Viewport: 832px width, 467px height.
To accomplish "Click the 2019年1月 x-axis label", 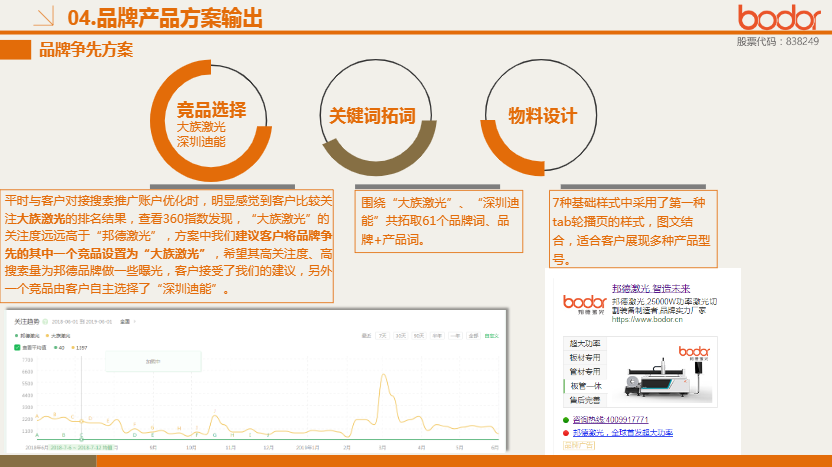I will 308,448.
